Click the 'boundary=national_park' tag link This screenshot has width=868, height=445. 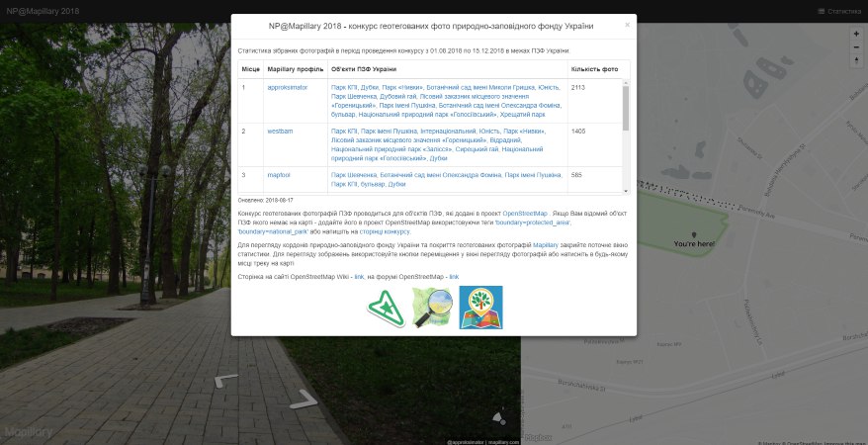click(273, 231)
